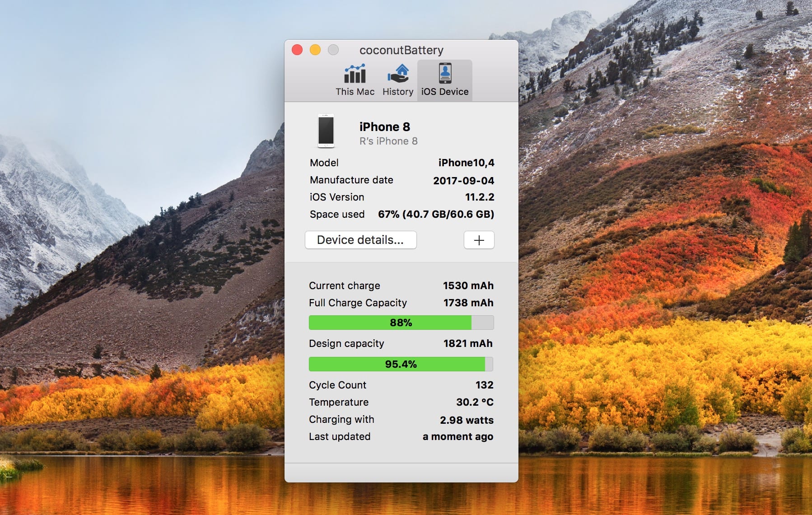The height and width of the screenshot is (515, 812).
Task: Click the Last updated label
Action: coord(340,436)
